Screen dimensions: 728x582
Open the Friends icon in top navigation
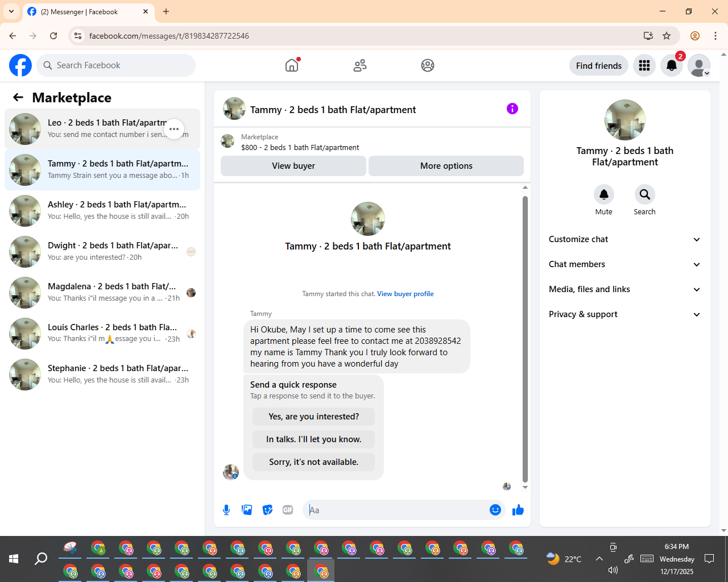point(360,65)
